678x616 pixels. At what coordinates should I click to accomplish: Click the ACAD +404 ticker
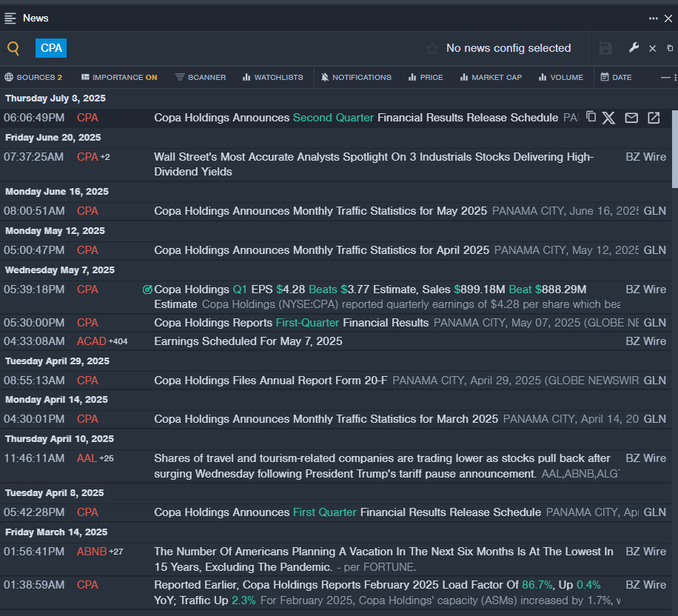pos(102,341)
